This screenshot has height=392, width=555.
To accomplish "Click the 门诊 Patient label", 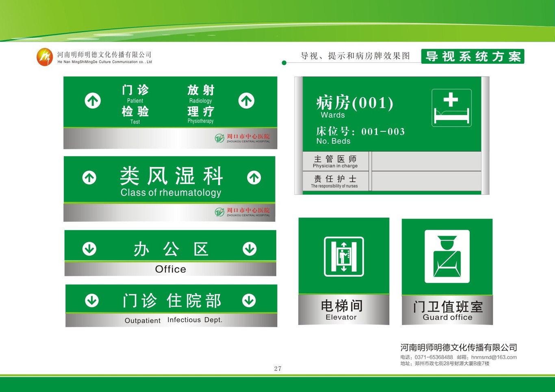I will pos(135,94).
